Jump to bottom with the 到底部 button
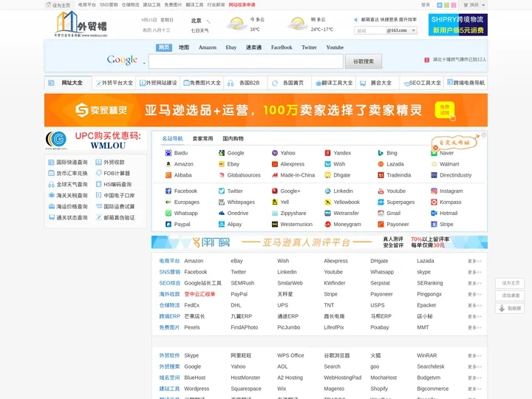 (510, 308)
